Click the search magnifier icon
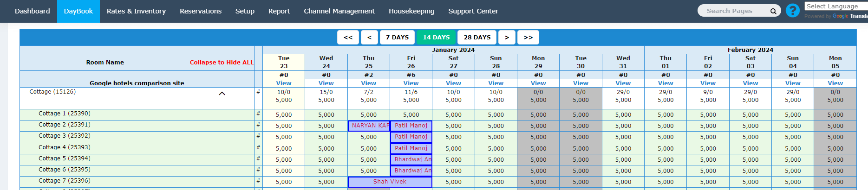868x190 pixels. click(x=773, y=11)
